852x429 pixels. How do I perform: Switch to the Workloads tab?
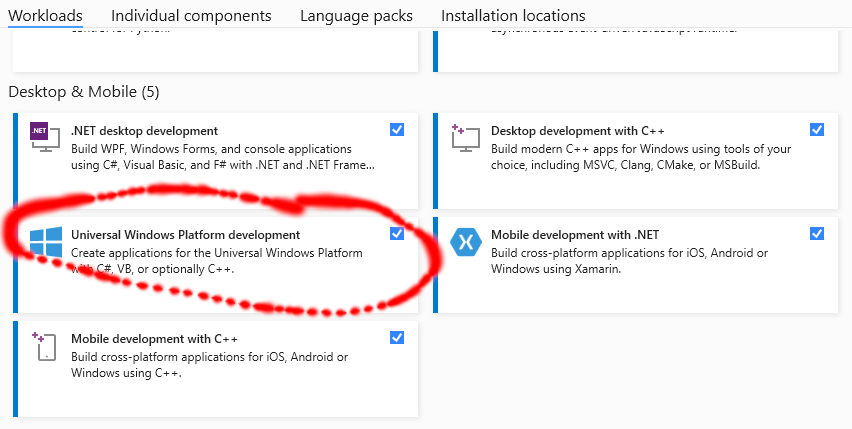click(x=45, y=16)
